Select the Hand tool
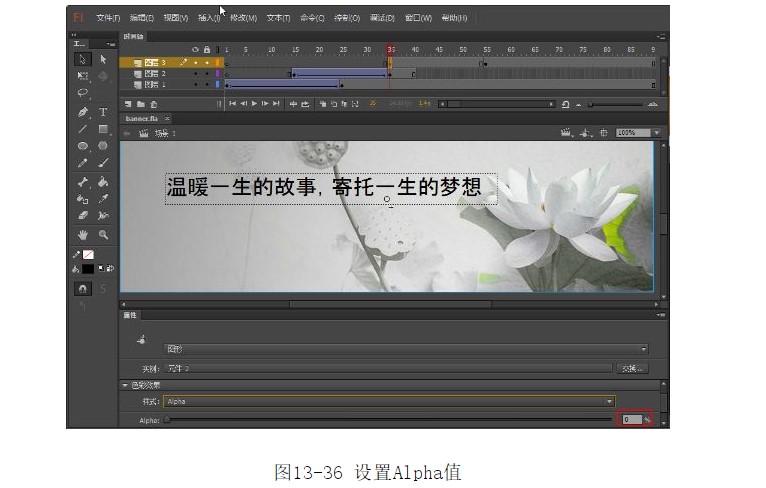This screenshot has width=766, height=488. tap(83, 236)
